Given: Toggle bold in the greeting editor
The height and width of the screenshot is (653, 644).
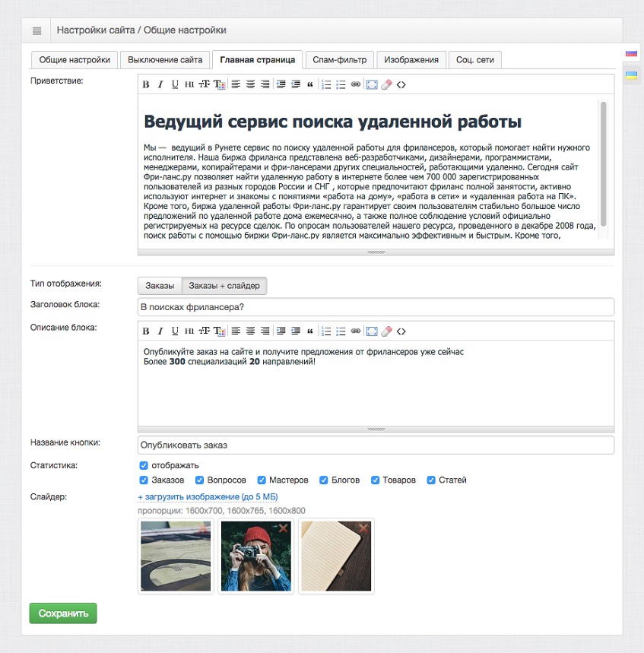Looking at the screenshot, I should coord(146,84).
